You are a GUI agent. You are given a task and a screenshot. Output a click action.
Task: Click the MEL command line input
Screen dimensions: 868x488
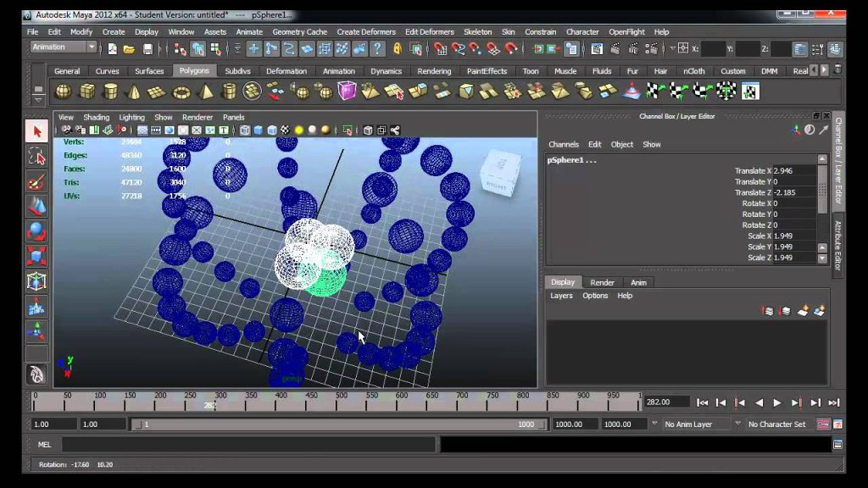coord(248,444)
